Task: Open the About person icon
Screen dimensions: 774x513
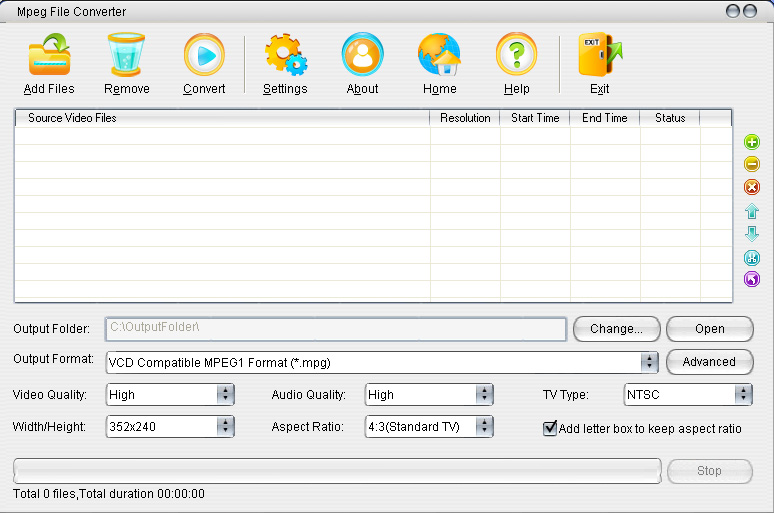Action: tap(362, 54)
